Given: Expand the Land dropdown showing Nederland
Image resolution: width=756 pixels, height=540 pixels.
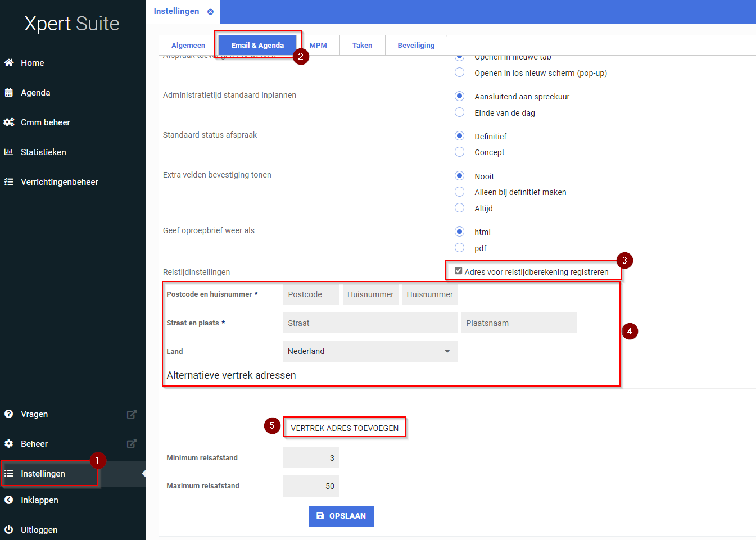Looking at the screenshot, I should point(370,351).
